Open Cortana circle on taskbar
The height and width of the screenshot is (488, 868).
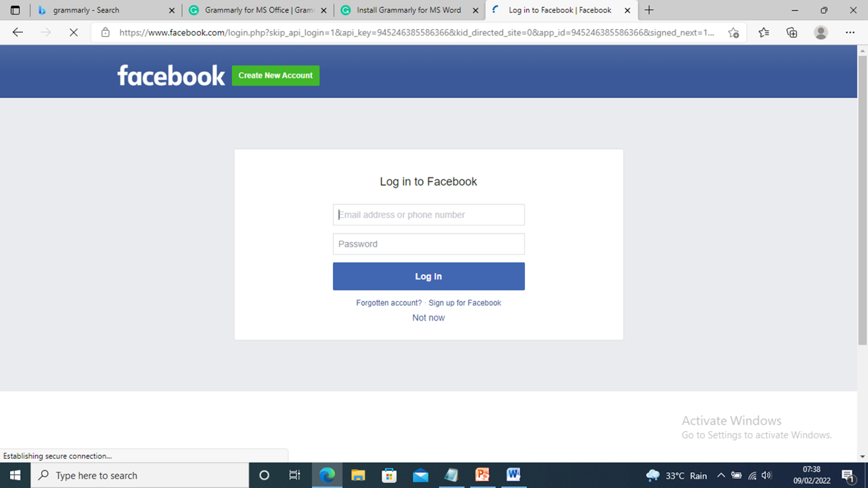[x=264, y=476]
